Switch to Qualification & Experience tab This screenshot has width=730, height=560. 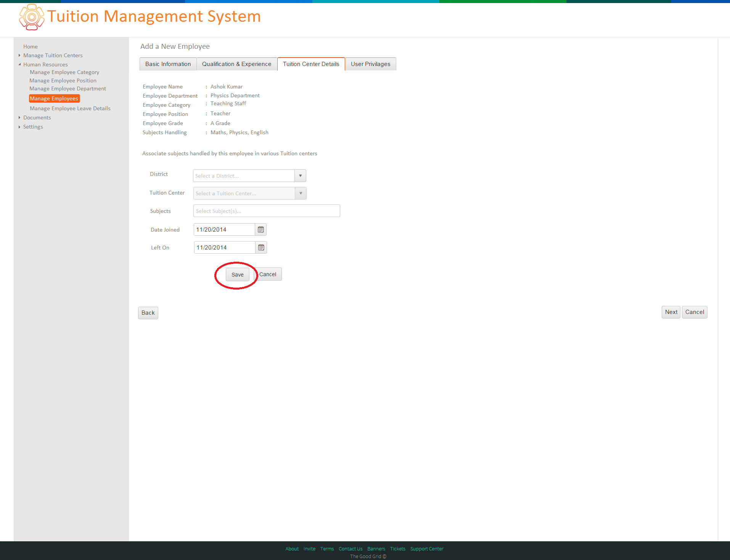237,64
